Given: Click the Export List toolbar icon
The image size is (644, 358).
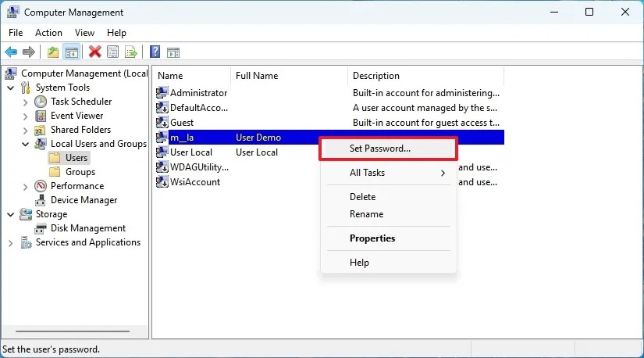Looking at the screenshot, I should coord(131,52).
